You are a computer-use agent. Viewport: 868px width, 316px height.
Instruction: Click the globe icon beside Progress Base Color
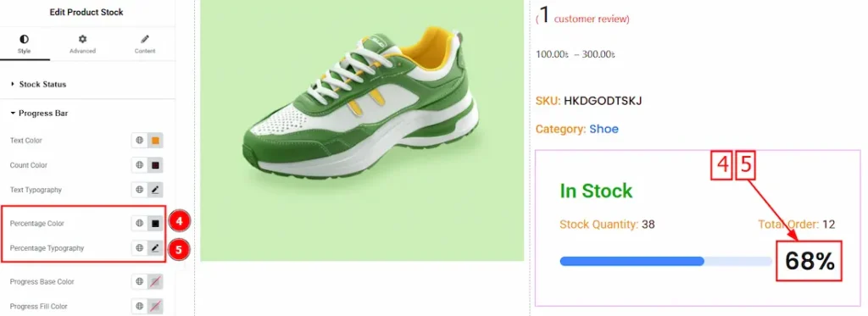click(140, 281)
